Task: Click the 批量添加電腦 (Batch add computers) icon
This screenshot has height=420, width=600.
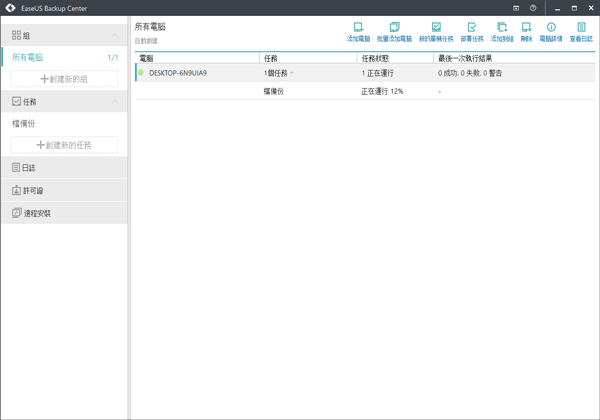Action: pos(395,28)
